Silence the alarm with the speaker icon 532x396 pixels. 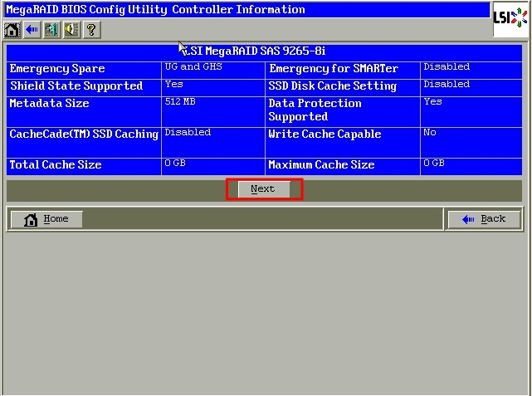pyautogui.click(x=72, y=30)
